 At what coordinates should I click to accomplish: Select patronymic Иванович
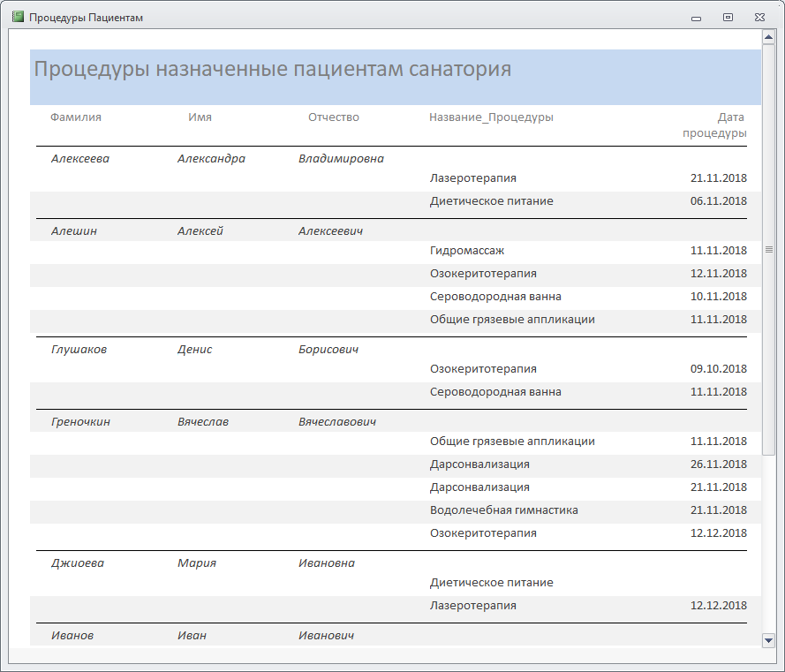(326, 636)
